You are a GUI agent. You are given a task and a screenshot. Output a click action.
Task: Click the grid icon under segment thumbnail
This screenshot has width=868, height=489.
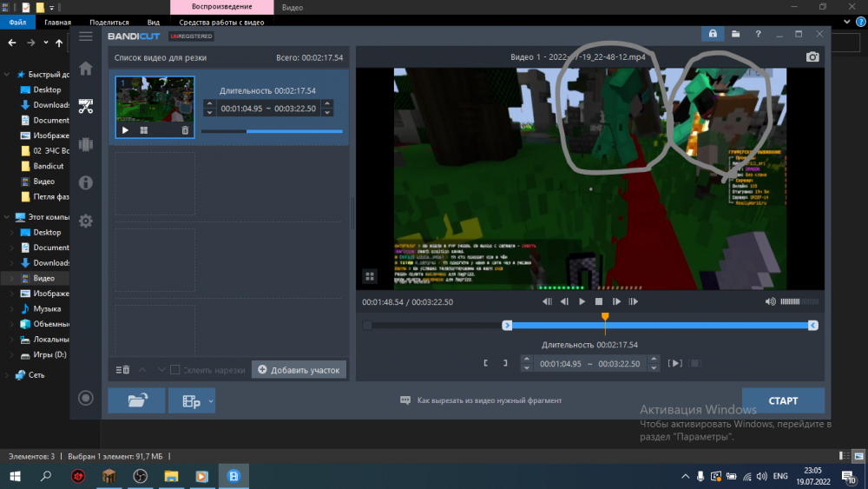point(144,130)
